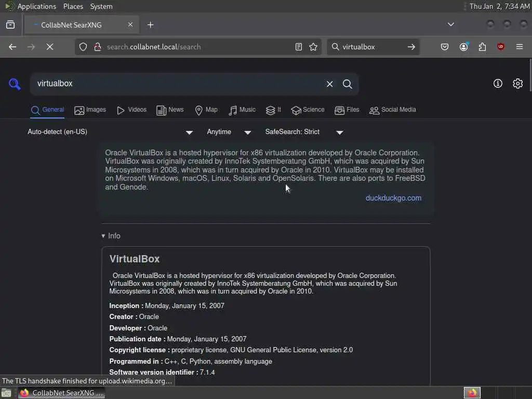Screen dimensions: 532x399
Task: Open Firefox account icon
Action: (x=464, y=47)
